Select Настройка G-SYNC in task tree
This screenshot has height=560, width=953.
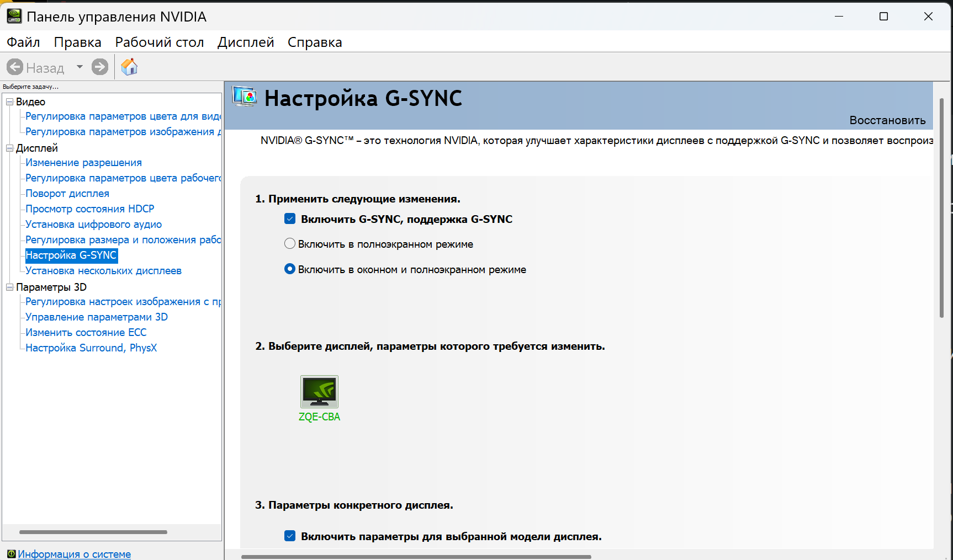[x=71, y=255]
